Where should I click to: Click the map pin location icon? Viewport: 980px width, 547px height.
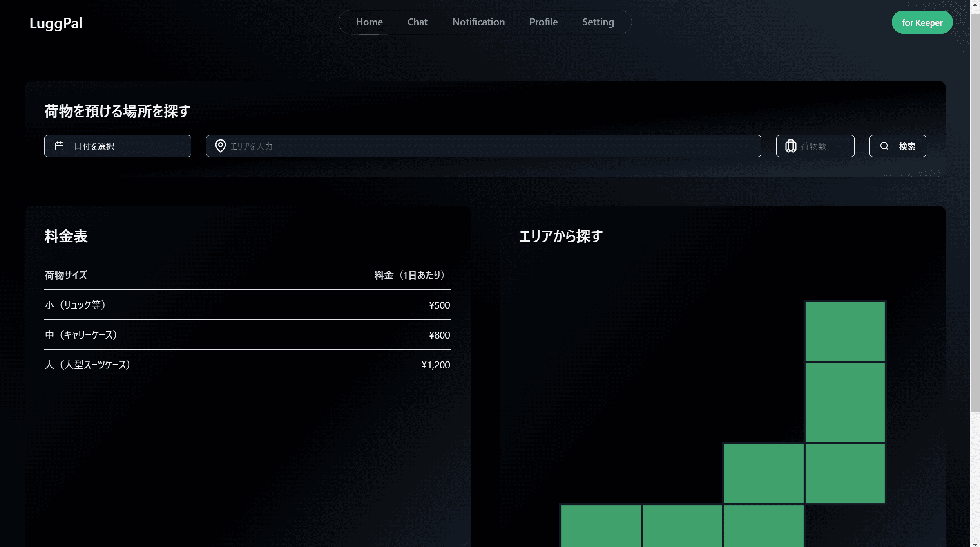(x=220, y=146)
